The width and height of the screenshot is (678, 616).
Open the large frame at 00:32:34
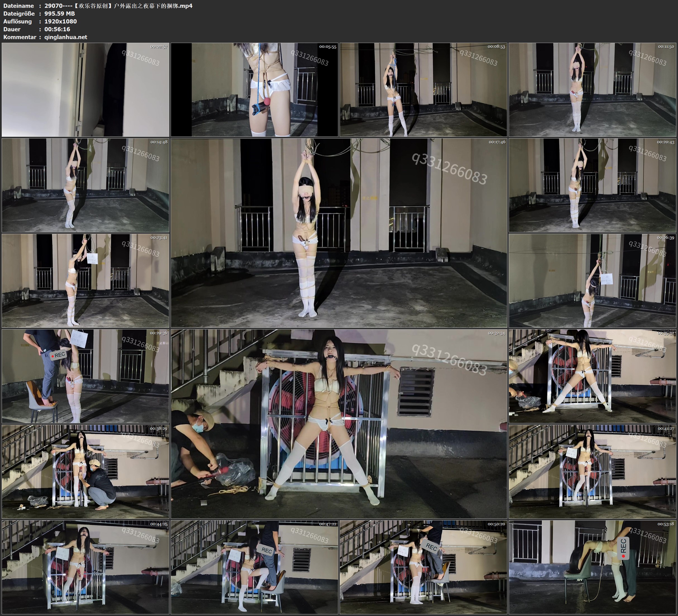(339, 424)
